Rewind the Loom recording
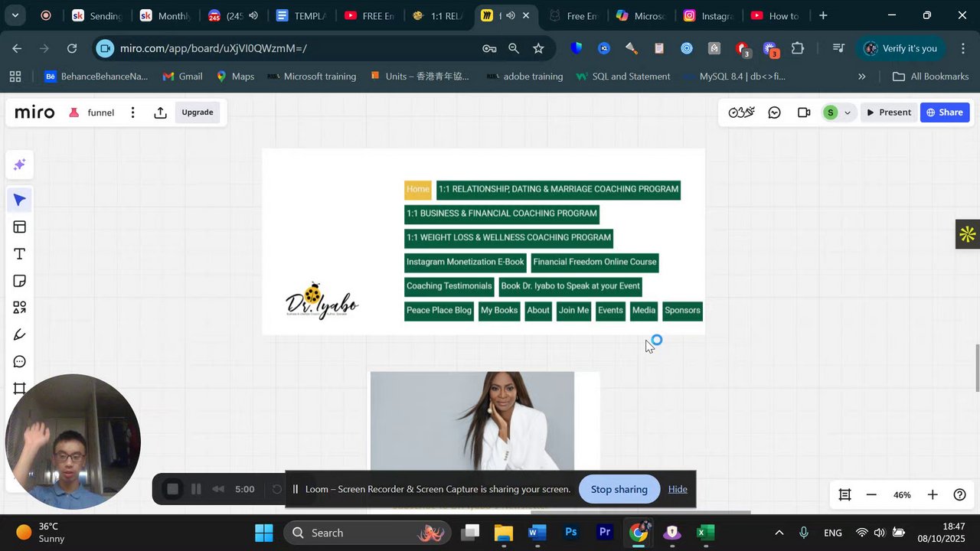The width and height of the screenshot is (980, 551). click(x=218, y=489)
